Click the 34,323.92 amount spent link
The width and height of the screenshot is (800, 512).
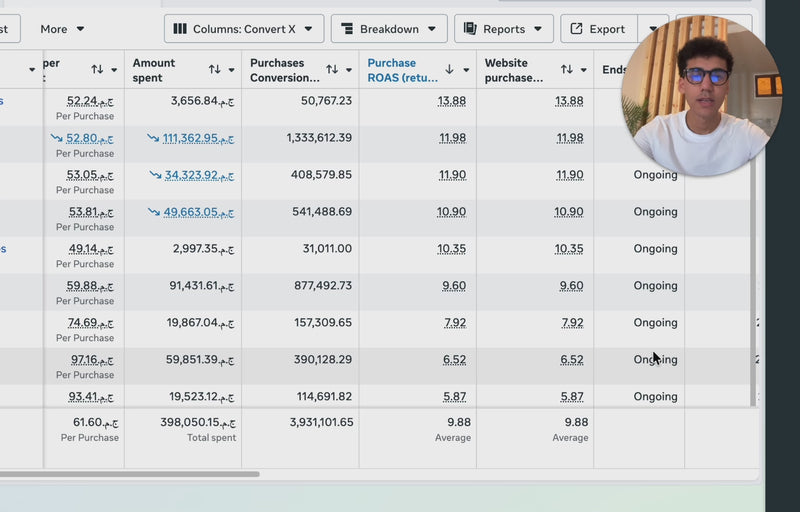pyautogui.click(x=199, y=175)
